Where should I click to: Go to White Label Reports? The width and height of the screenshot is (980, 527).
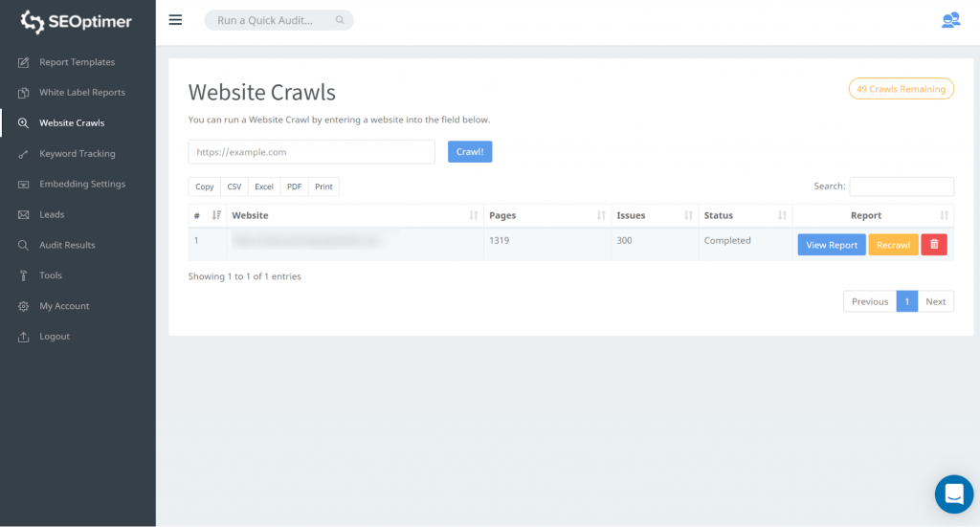[x=81, y=93]
